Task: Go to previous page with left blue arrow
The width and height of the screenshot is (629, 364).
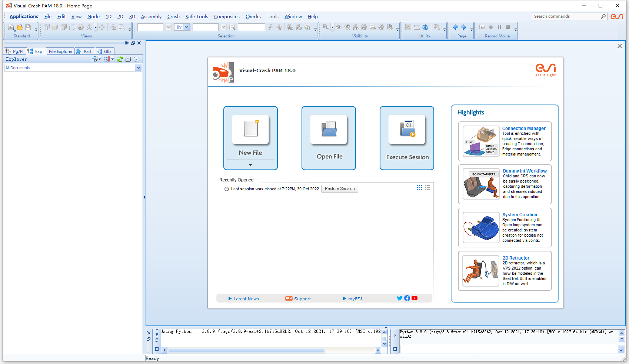Action: click(x=455, y=27)
